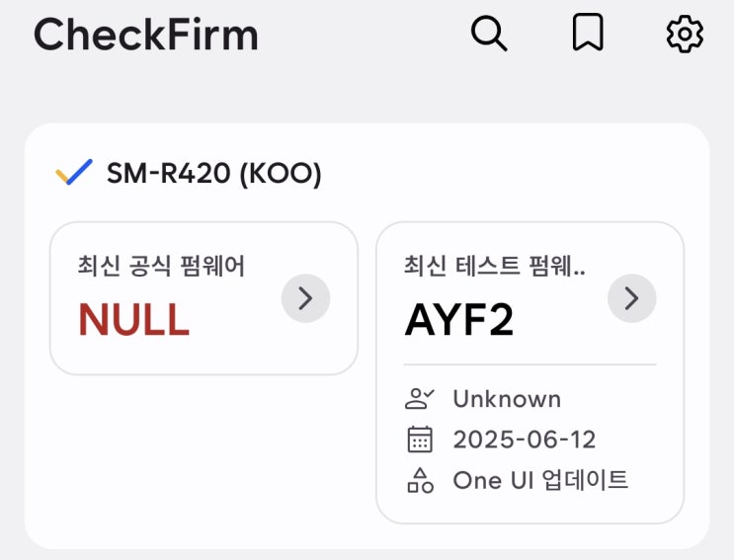The height and width of the screenshot is (560, 734).
Task: Tap the 최신 테스트 펌웨.. label
Action: [x=494, y=265]
